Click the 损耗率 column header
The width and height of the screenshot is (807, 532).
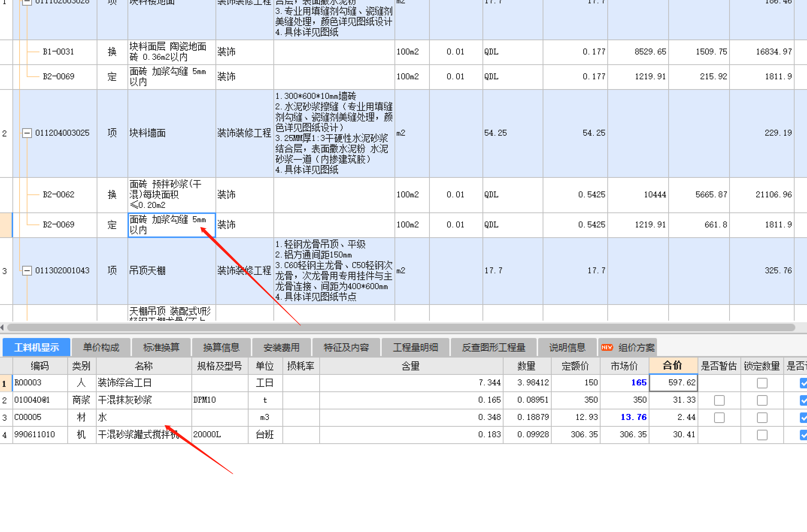[301, 366]
